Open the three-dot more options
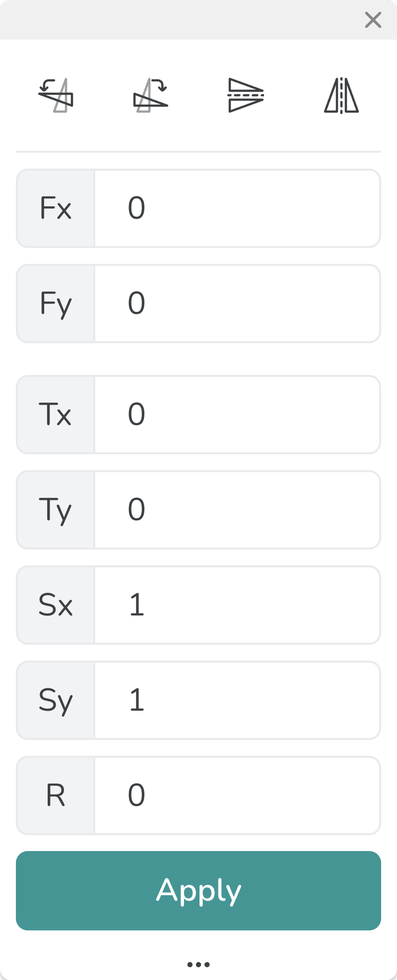This screenshot has width=397, height=980. 198,965
